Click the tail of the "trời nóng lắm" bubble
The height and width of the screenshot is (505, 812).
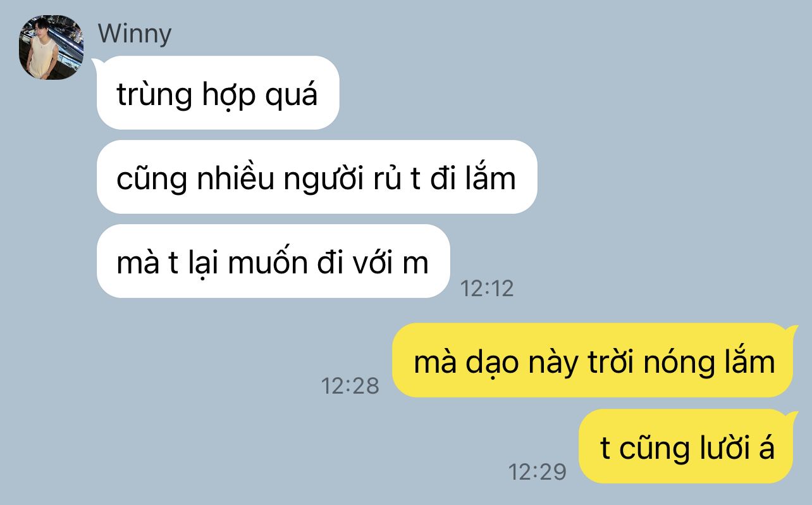(x=791, y=330)
